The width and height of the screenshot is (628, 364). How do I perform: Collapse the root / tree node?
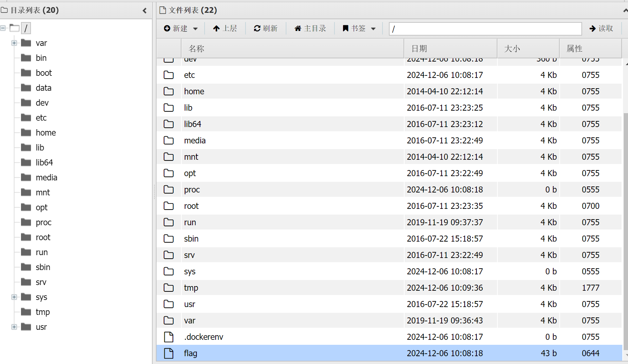point(3,28)
